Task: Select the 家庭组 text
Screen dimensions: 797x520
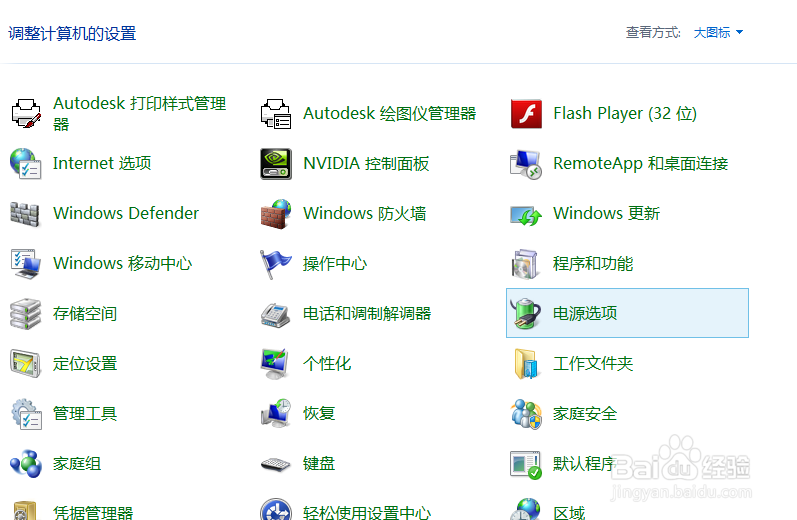Action: [77, 464]
